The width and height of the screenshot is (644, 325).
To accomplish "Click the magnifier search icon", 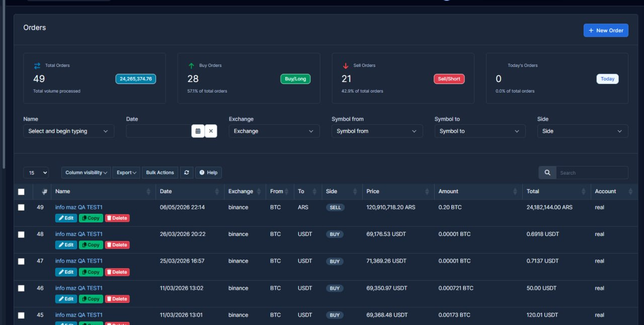I will (547, 173).
